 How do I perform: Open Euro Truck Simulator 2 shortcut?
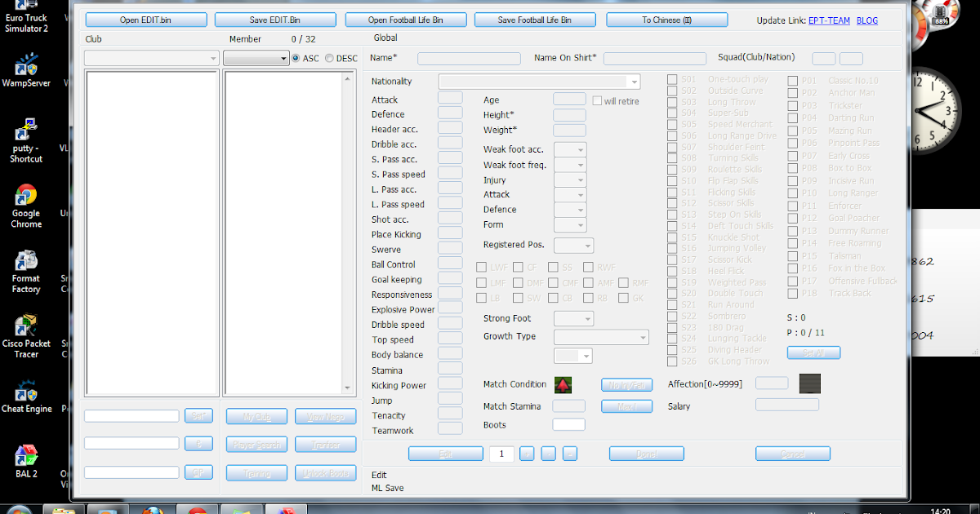(26, 18)
